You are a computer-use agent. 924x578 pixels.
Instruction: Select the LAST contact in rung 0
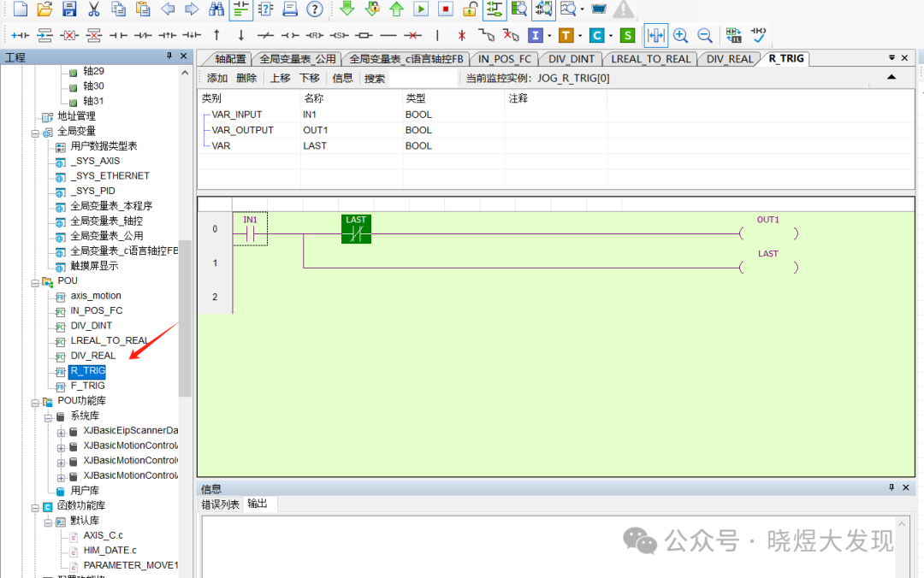pyautogui.click(x=356, y=229)
